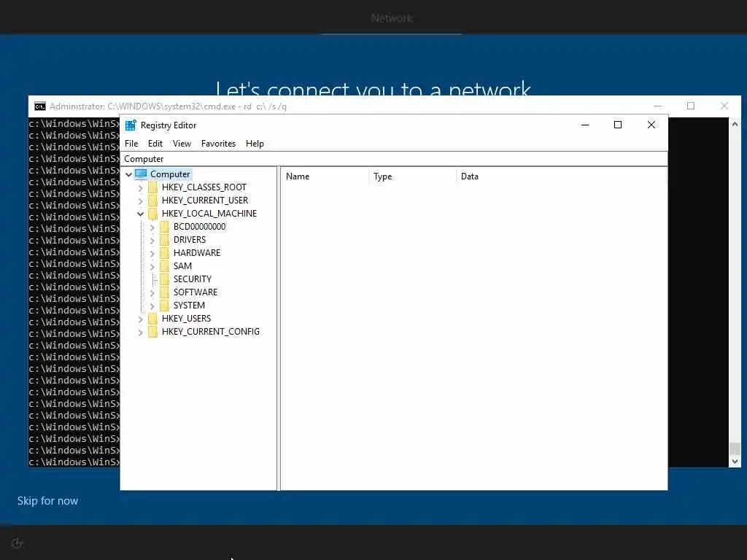Viewport: 747px width, 560px height.
Task: Select the SAM key label
Action: (x=182, y=265)
